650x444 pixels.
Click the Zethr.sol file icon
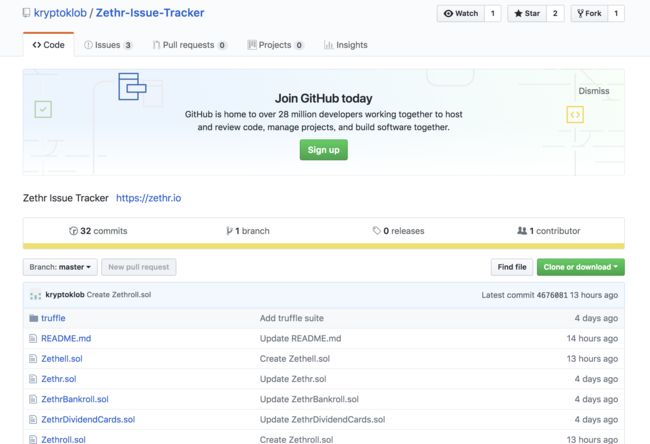click(x=33, y=379)
